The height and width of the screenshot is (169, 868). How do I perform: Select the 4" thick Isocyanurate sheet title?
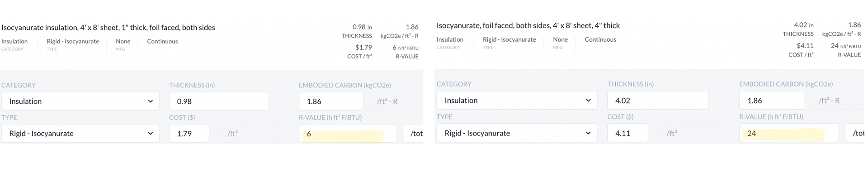(528, 25)
